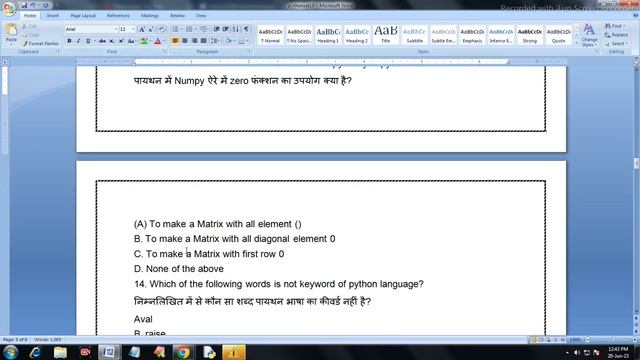Apply superscript formatting
The image size is (640, 360).
pos(121,41)
